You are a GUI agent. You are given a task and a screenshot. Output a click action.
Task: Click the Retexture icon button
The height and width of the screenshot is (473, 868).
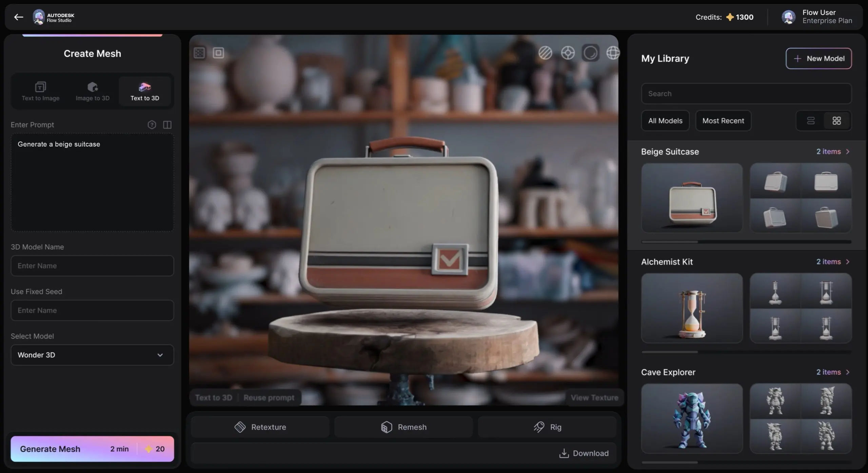pyautogui.click(x=240, y=427)
